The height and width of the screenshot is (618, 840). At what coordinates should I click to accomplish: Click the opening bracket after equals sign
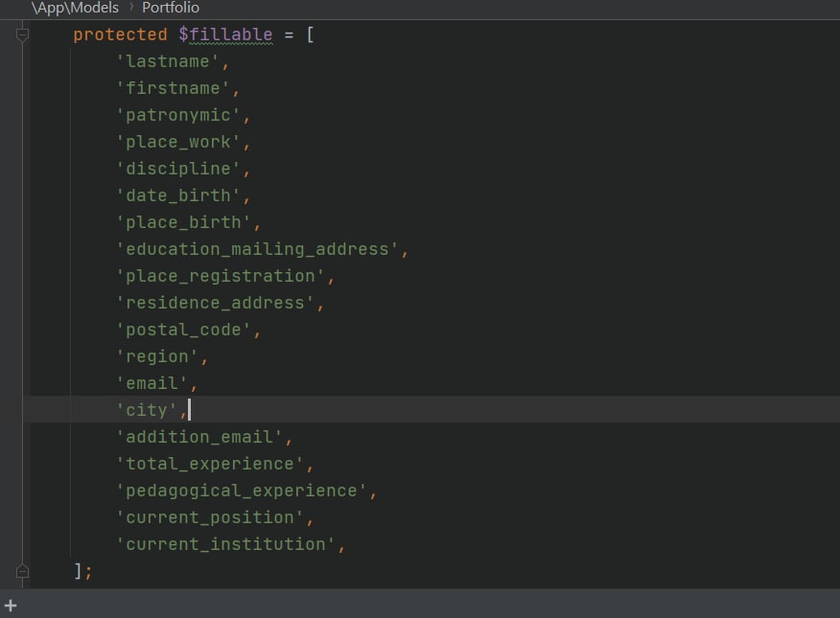310,34
